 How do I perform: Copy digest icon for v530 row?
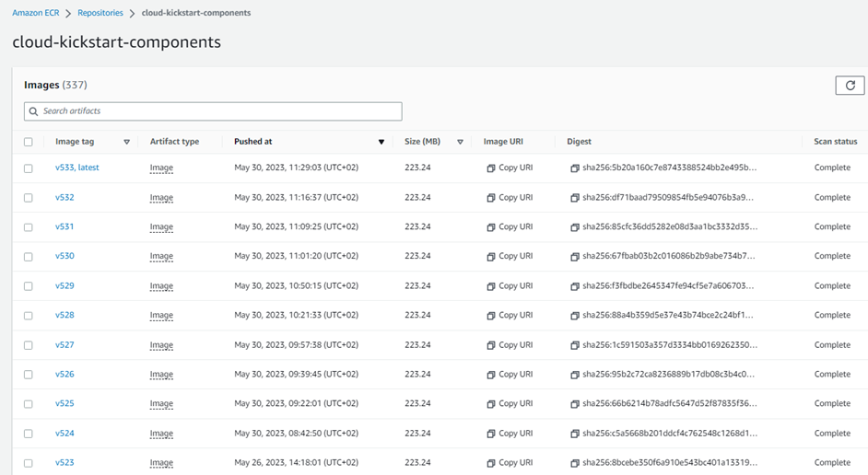pos(575,257)
